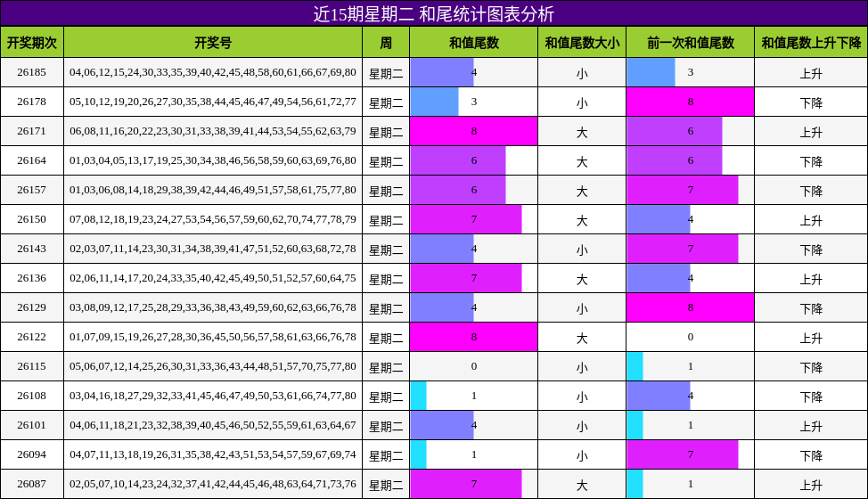Image resolution: width=868 pixels, height=499 pixels.
Task: Select the chart title 近15期星期二 和尾统计图表分析
Action: coord(433,14)
